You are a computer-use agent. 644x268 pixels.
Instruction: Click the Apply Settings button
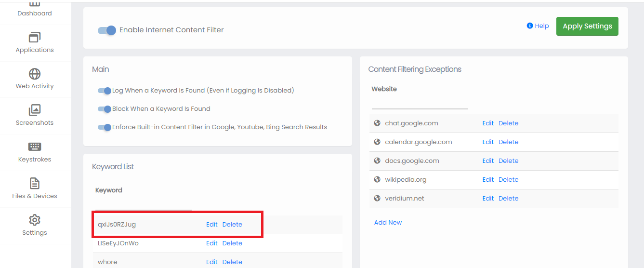(587, 26)
